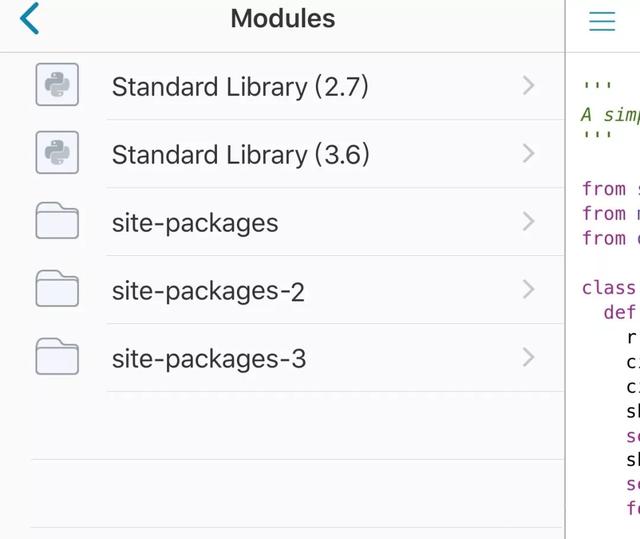
Task: Expand site-packages-3 using its chevron
Action: point(529,357)
